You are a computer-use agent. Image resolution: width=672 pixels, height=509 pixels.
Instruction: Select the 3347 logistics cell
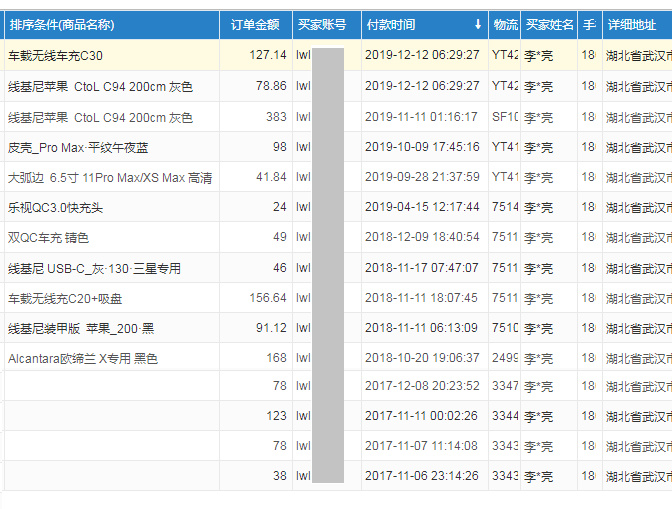click(505, 386)
